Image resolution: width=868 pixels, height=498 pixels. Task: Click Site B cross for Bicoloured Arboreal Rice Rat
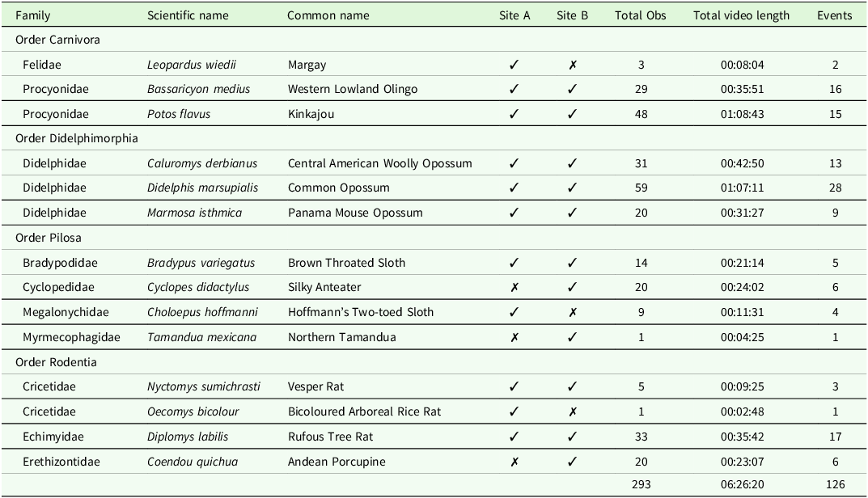(572, 411)
